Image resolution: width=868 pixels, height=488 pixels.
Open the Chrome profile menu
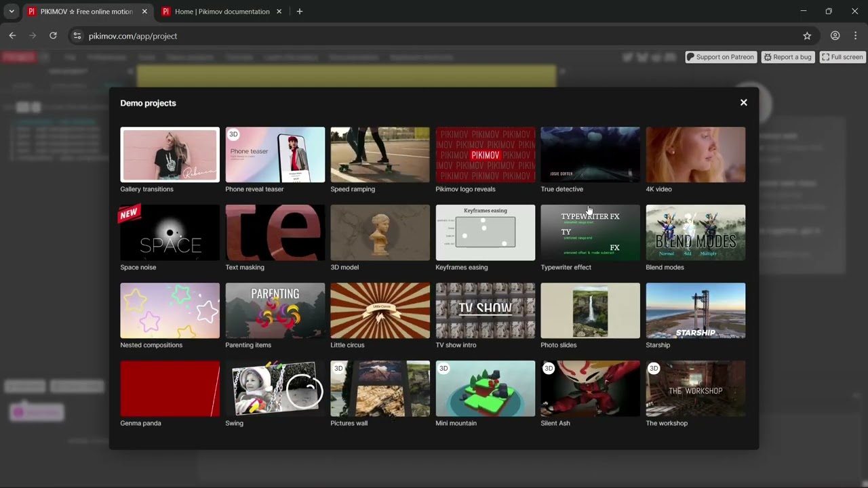click(835, 36)
